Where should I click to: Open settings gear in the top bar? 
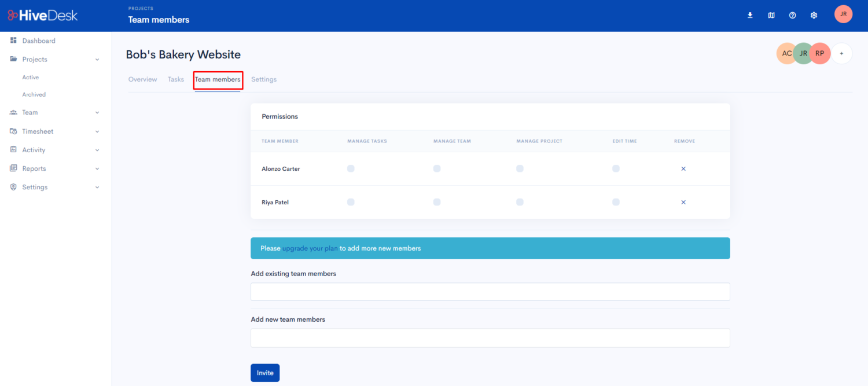coord(814,15)
